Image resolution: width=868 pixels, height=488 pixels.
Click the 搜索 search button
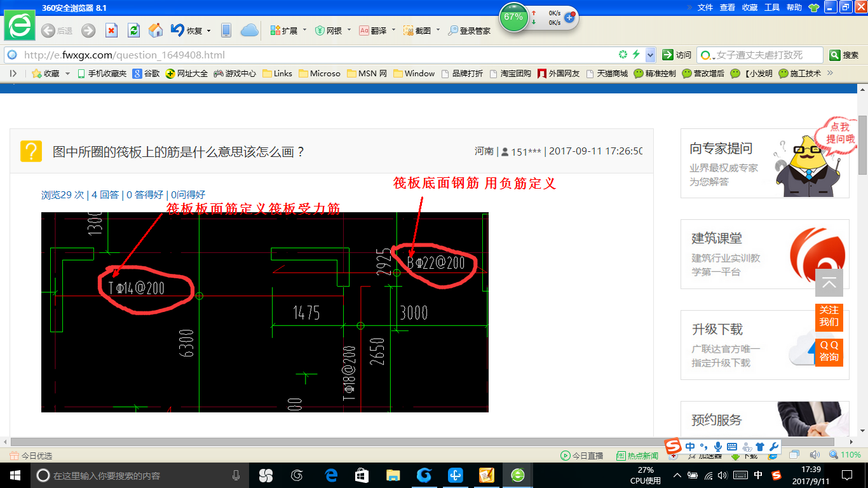point(844,55)
